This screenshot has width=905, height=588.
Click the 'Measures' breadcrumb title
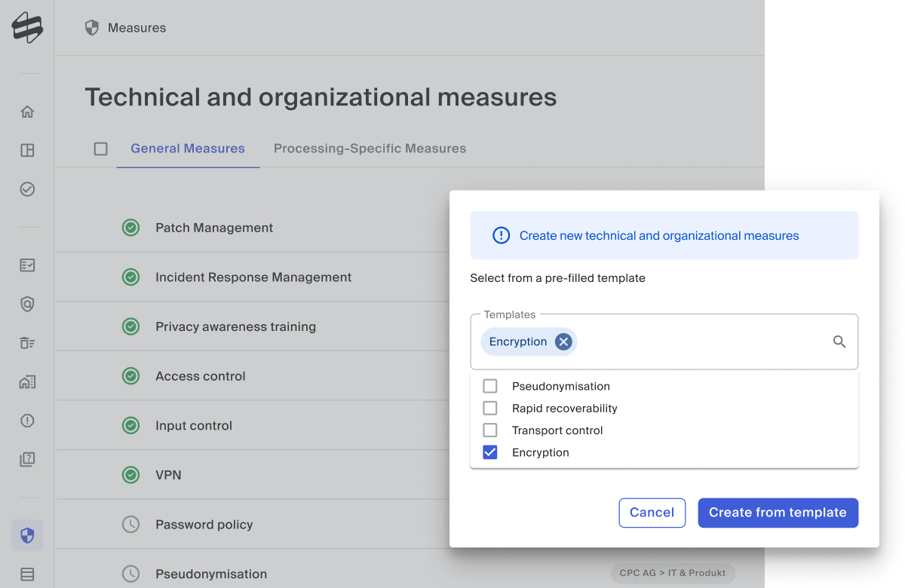pyautogui.click(x=137, y=28)
